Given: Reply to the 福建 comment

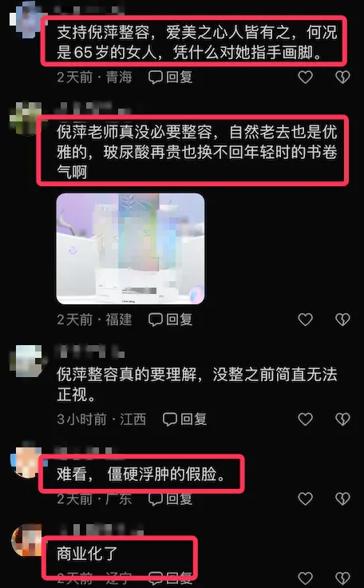Looking at the screenshot, I should pos(171,320).
